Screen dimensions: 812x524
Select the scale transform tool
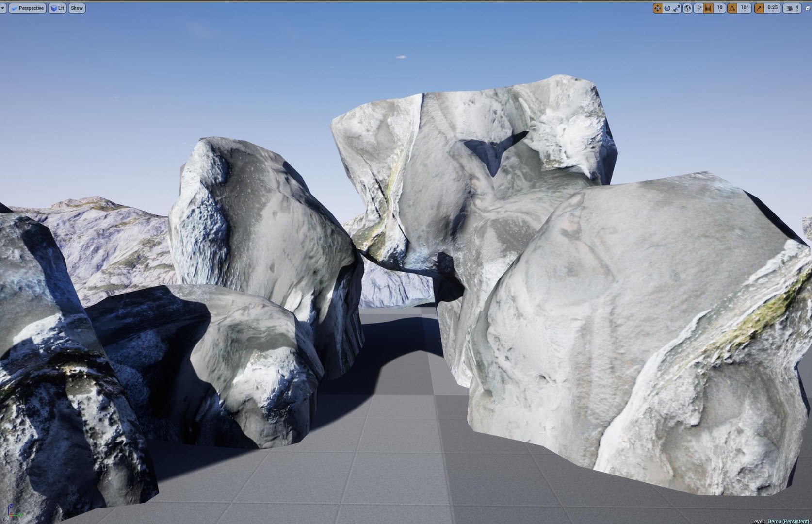coord(677,8)
